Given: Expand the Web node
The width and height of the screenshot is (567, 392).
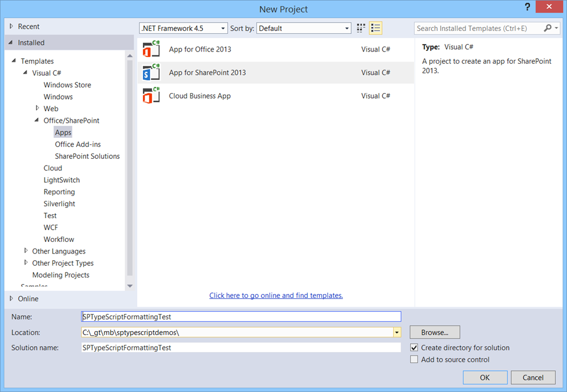Looking at the screenshot, I should point(37,108).
